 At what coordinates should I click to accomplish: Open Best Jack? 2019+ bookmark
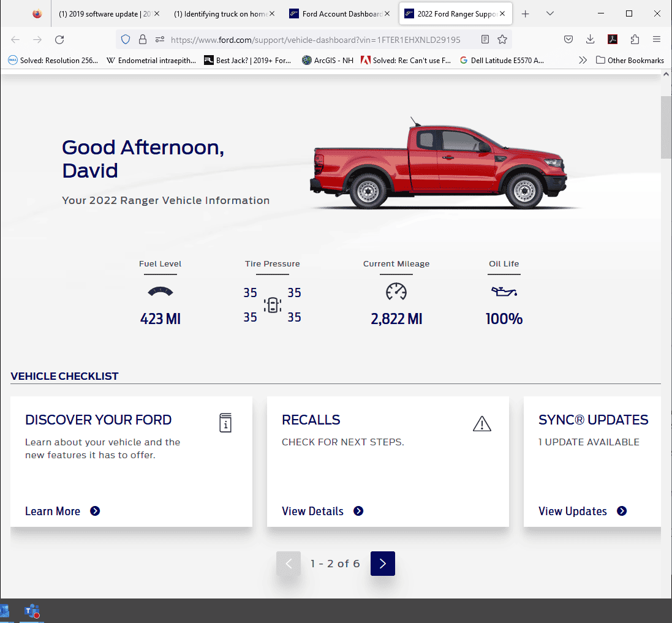(x=247, y=61)
